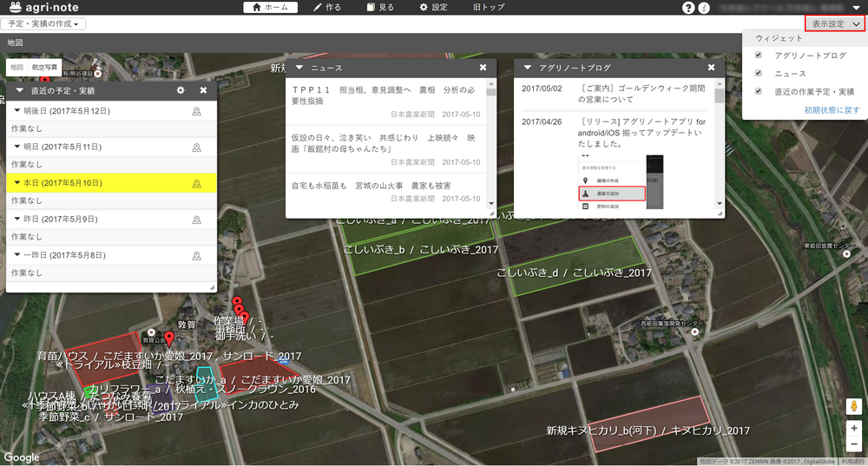This screenshot has height=466, width=868.
Task: Open news article 仮設の日々、泣き笑い
Action: coord(383,143)
